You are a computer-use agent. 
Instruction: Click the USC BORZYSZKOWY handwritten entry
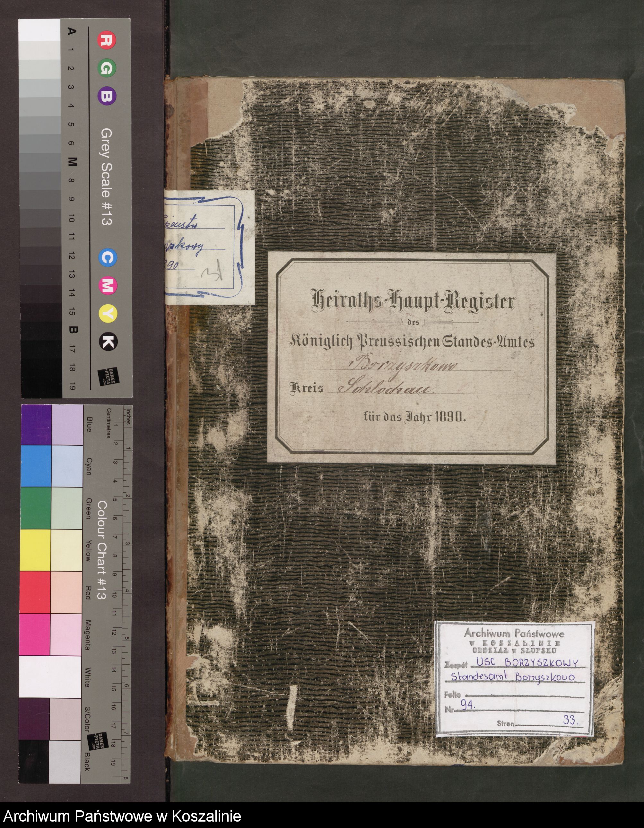tap(528, 663)
